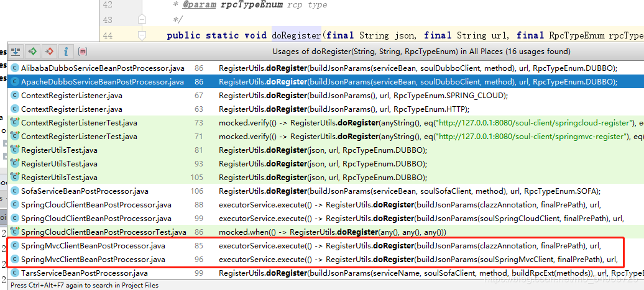Click the open-in-Find-tool-window arrow icon
Image resolution: width=644 pixels, height=290 pixels.
[15, 52]
